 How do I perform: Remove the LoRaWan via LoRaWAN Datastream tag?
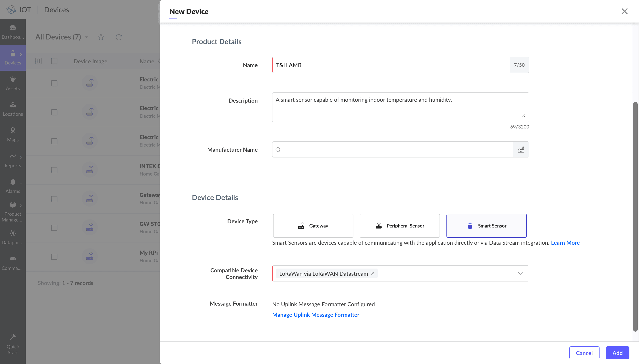(373, 273)
